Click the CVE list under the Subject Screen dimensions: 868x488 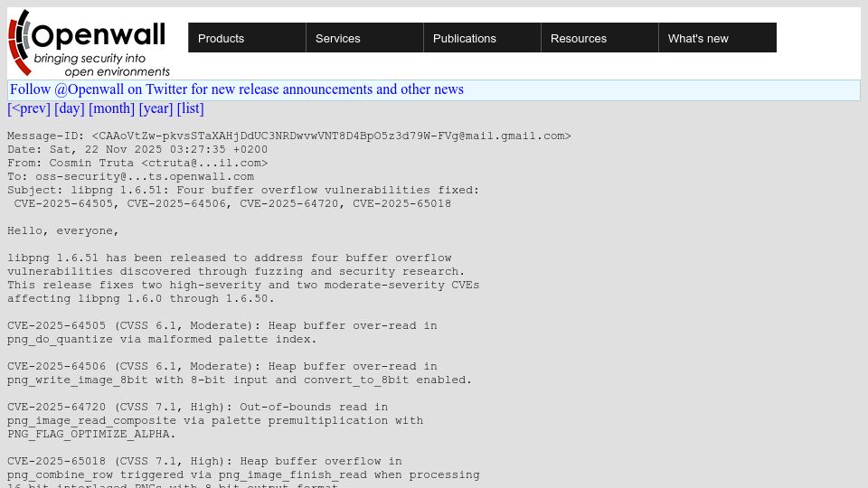232,203
